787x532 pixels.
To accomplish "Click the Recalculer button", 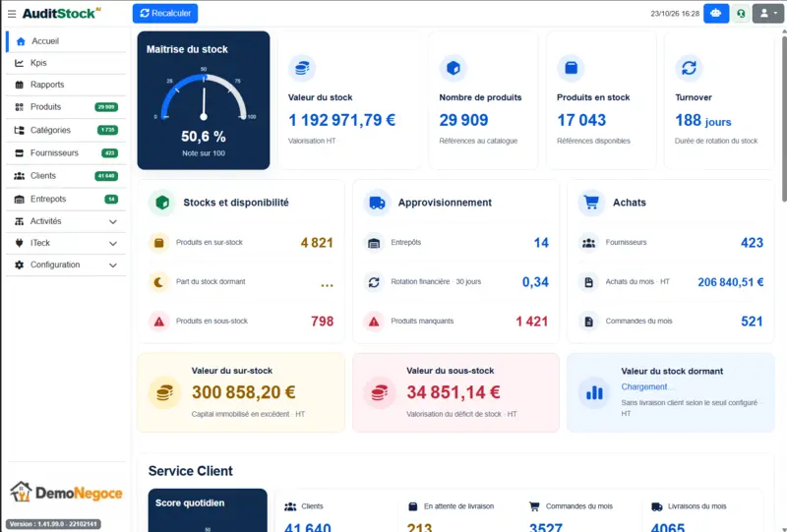I will click(165, 14).
